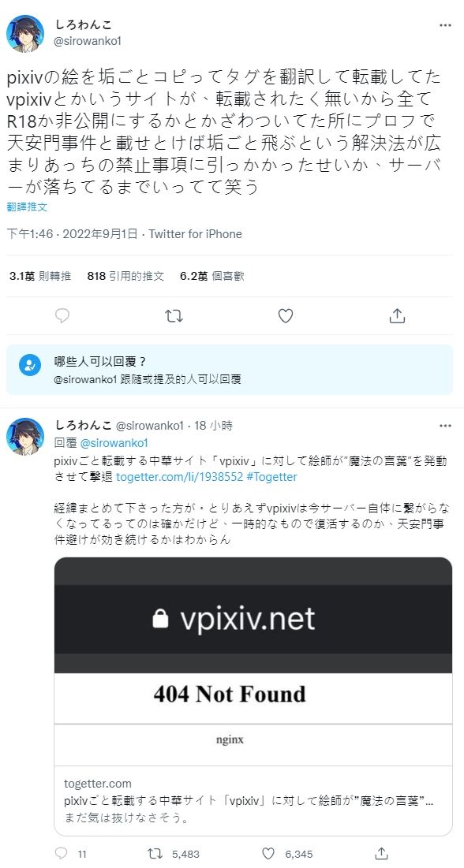Screen dimensions: 464x868
Task: Click the しろわんこ profile avatar on the main tweet
Action: tap(25, 34)
